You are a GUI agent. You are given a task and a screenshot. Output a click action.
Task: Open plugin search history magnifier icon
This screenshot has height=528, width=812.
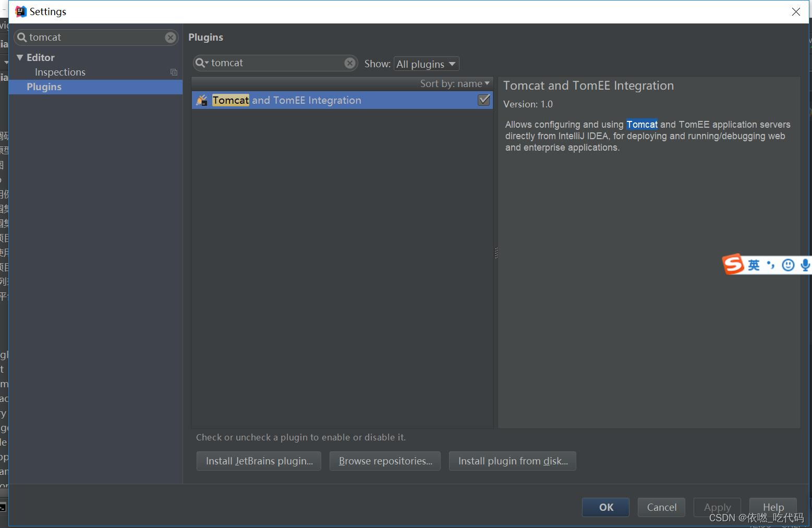click(202, 63)
